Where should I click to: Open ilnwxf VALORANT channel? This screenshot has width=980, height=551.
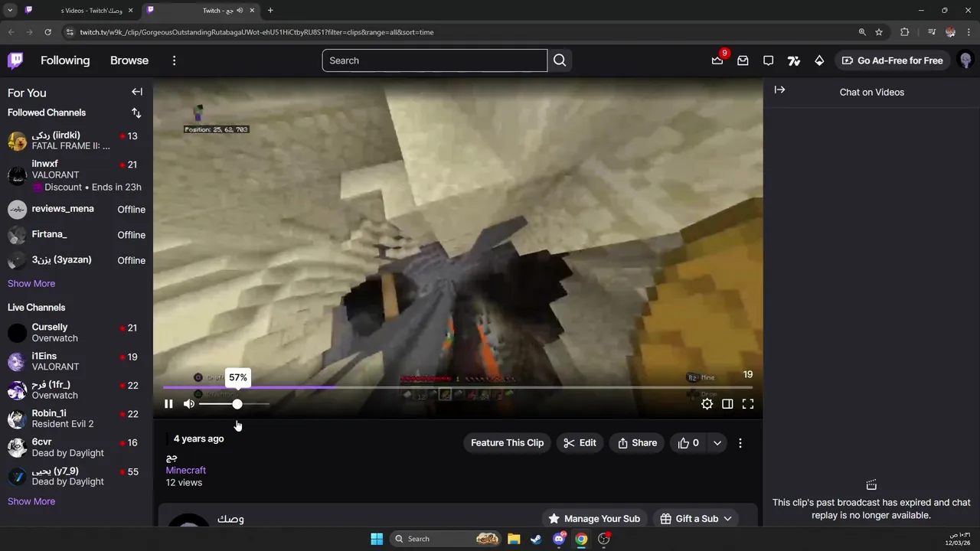click(x=77, y=175)
